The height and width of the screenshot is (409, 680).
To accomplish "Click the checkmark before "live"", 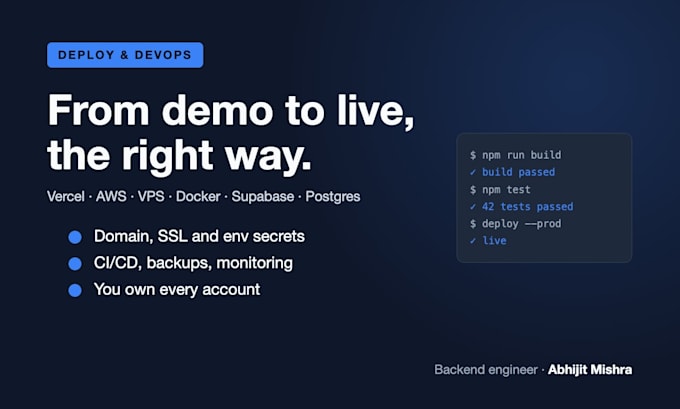I will (473, 241).
